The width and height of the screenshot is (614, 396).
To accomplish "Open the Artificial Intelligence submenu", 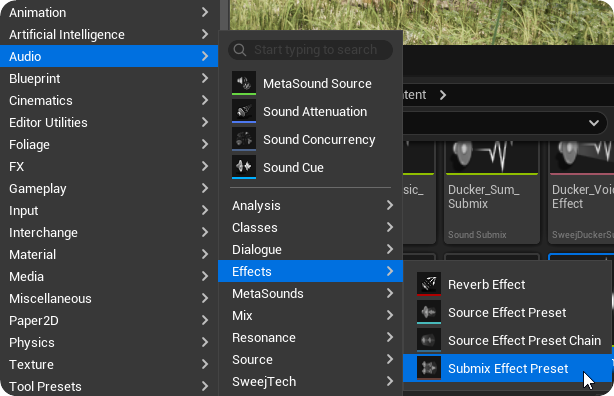I will (109, 34).
